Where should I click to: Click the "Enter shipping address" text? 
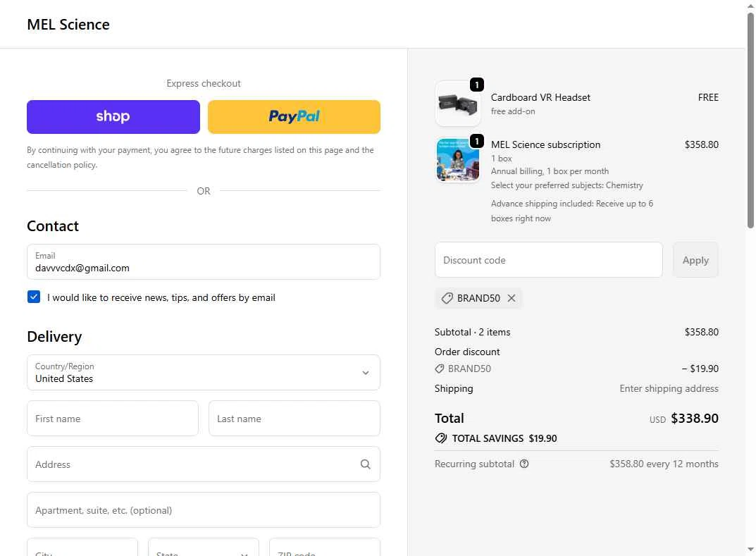(669, 389)
